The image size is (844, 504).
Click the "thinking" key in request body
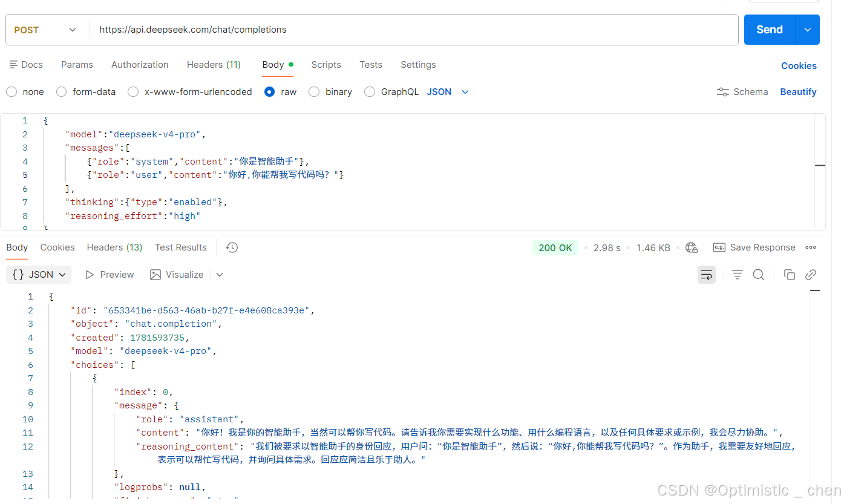click(93, 202)
